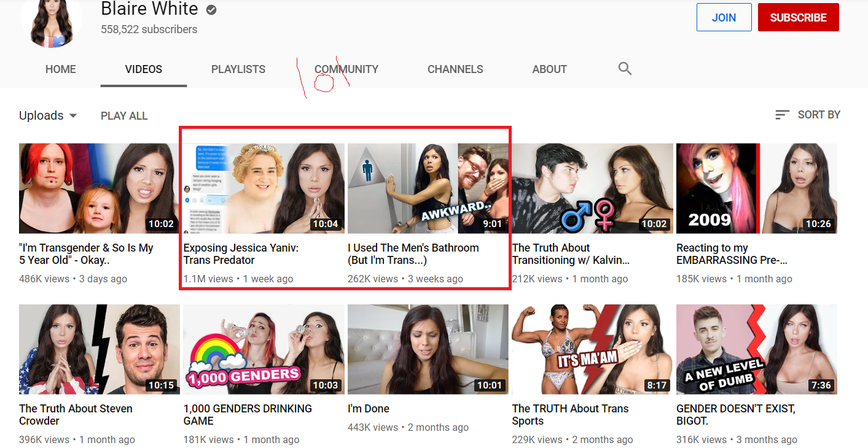Screen dimensions: 868x448
Task: Open the 1,000 Genders Drinking Game thumbnail
Action: tap(264, 349)
